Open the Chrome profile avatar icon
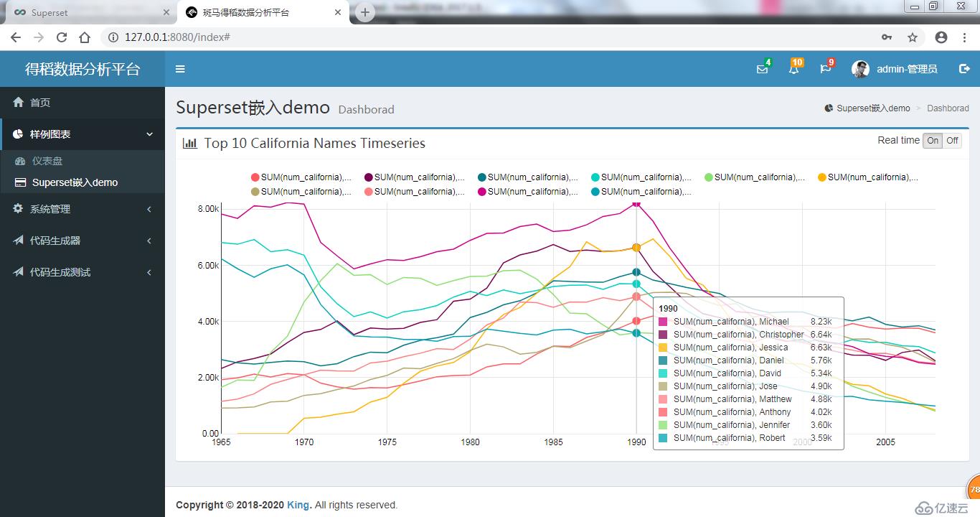 click(941, 37)
